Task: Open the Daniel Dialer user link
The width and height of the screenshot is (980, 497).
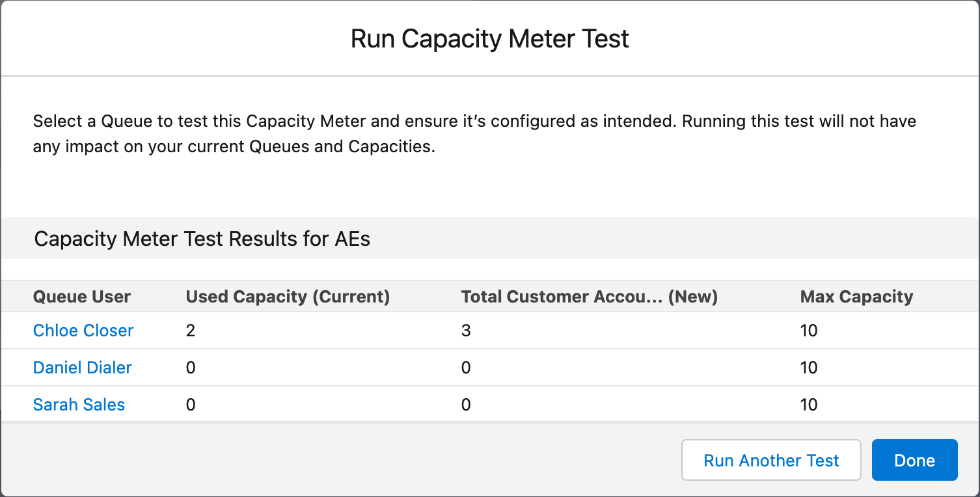Action: click(83, 368)
